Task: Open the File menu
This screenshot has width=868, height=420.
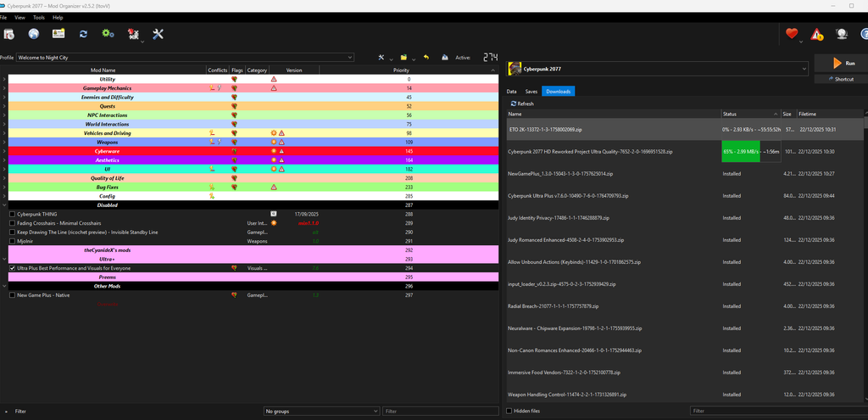Action: (x=3, y=18)
